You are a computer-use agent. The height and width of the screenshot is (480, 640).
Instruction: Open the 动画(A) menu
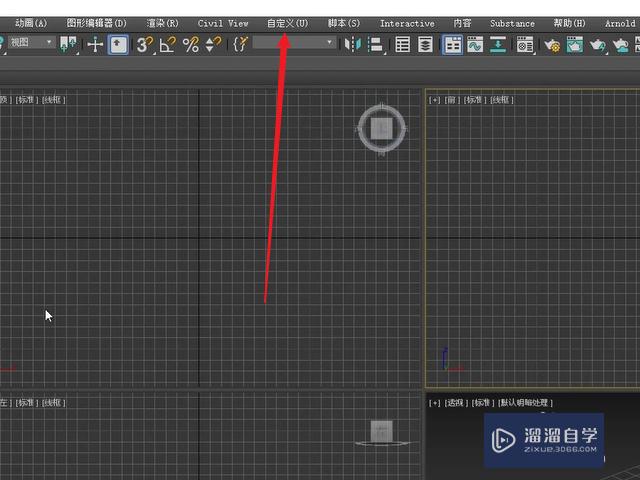coord(31,23)
